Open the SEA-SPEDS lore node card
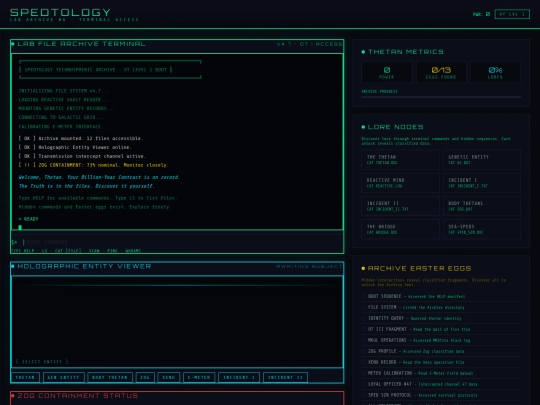This screenshot has height=405, width=540. pyautogui.click(x=482, y=229)
